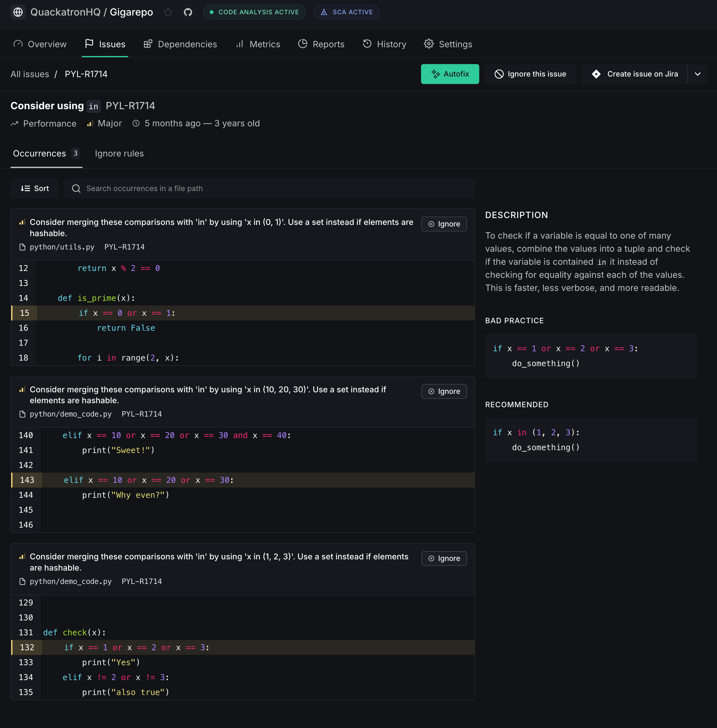Click the CODE ANALYSIS ACTIVE badge
This screenshot has width=717, height=728.
[x=254, y=12]
